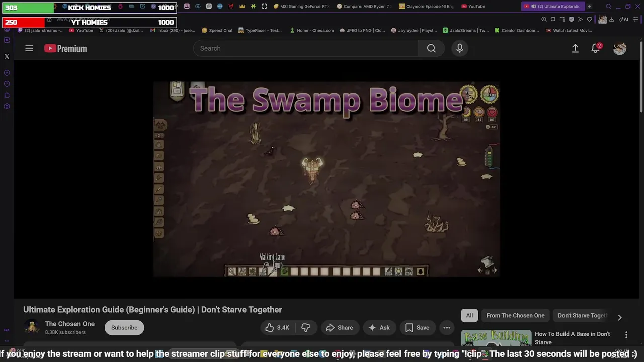644x362 pixels.
Task: Open How To Build A Base in Don't Starve title
Action: point(573,338)
